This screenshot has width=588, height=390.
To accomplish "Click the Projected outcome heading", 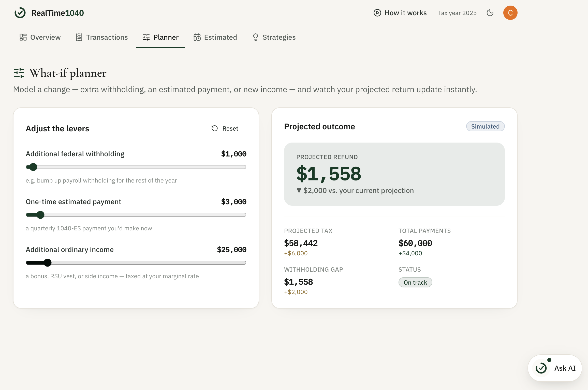I will 319,127.
